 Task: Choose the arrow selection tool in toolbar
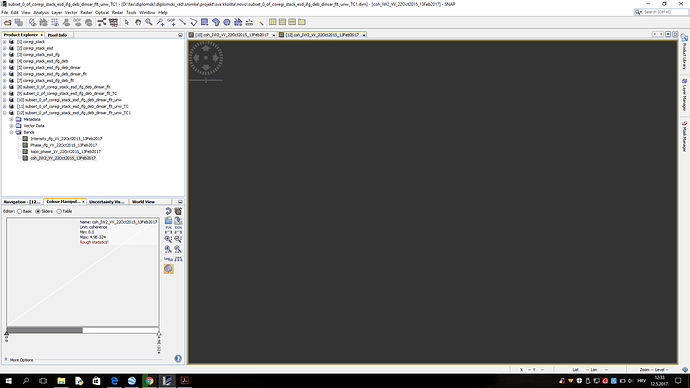127,22
